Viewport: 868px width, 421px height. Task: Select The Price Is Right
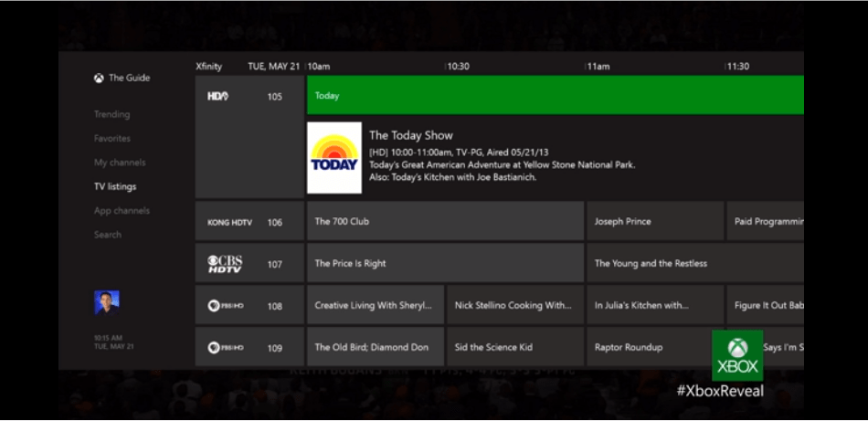click(x=445, y=263)
